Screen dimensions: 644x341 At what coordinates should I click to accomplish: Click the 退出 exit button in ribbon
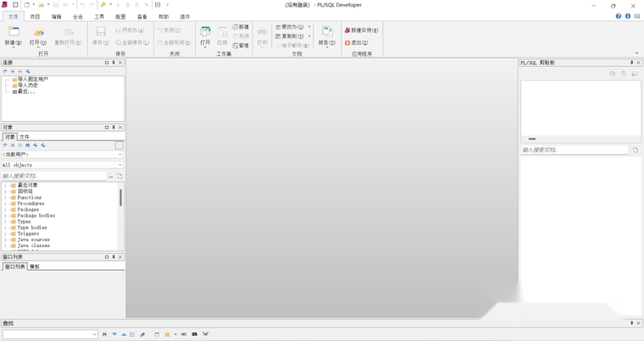pos(357,42)
